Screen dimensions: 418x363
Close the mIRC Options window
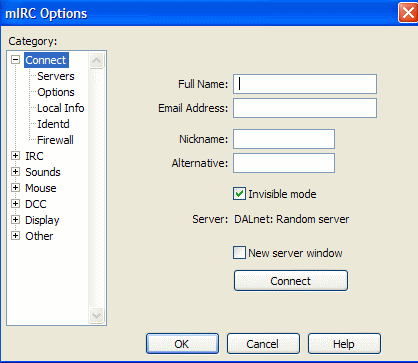(408, 13)
